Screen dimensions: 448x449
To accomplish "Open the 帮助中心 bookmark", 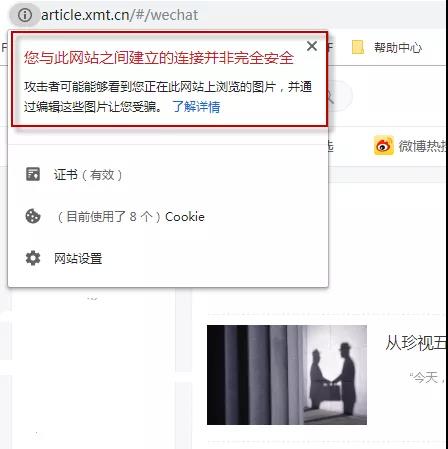I will 398,48.
